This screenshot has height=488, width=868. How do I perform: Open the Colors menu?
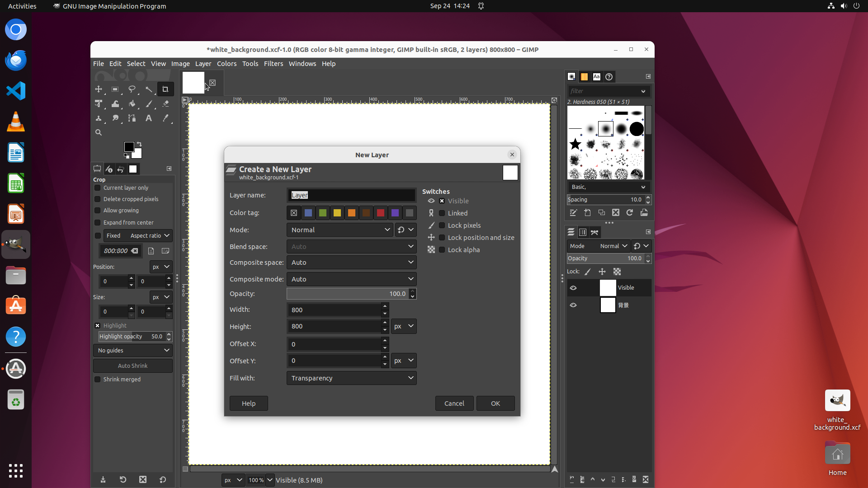[226, 64]
